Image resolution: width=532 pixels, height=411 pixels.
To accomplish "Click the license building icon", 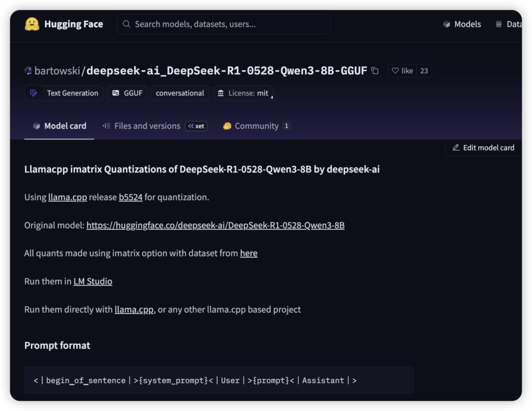I will tap(220, 93).
